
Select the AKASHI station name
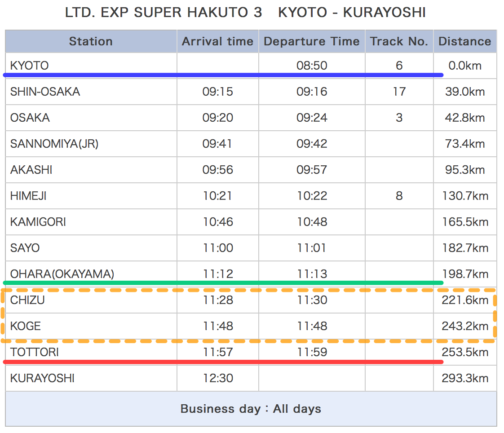pyautogui.click(x=31, y=170)
